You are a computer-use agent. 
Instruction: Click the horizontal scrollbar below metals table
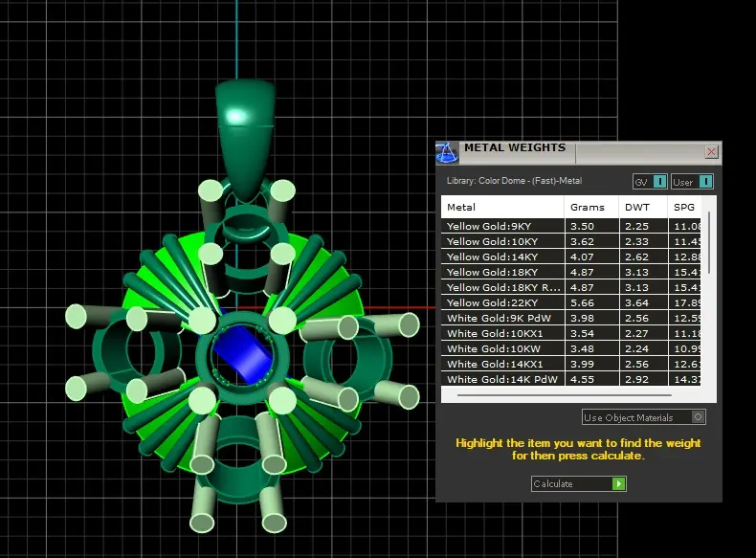coord(564,395)
